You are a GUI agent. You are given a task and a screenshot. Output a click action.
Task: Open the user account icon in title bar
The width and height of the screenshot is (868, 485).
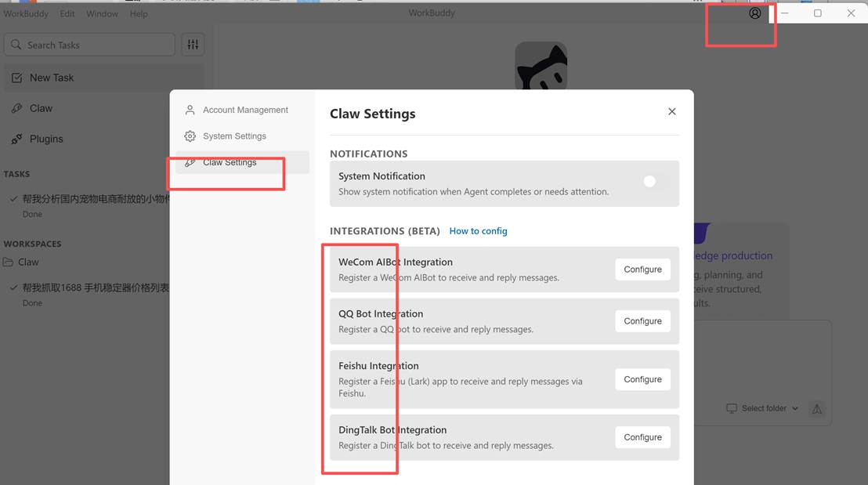tap(754, 13)
